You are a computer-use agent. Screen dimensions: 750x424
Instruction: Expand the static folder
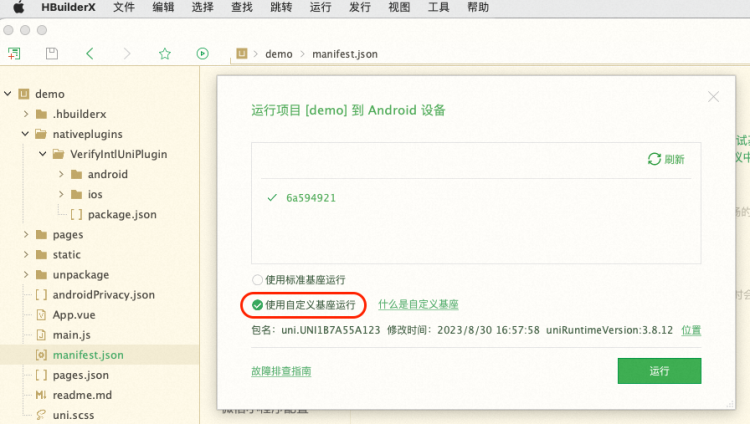tap(26, 255)
